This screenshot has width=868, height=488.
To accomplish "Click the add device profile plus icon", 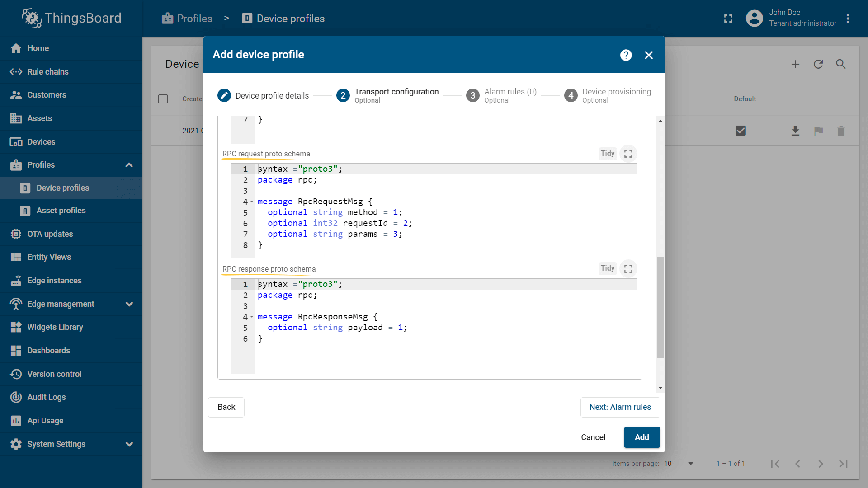I will (795, 64).
